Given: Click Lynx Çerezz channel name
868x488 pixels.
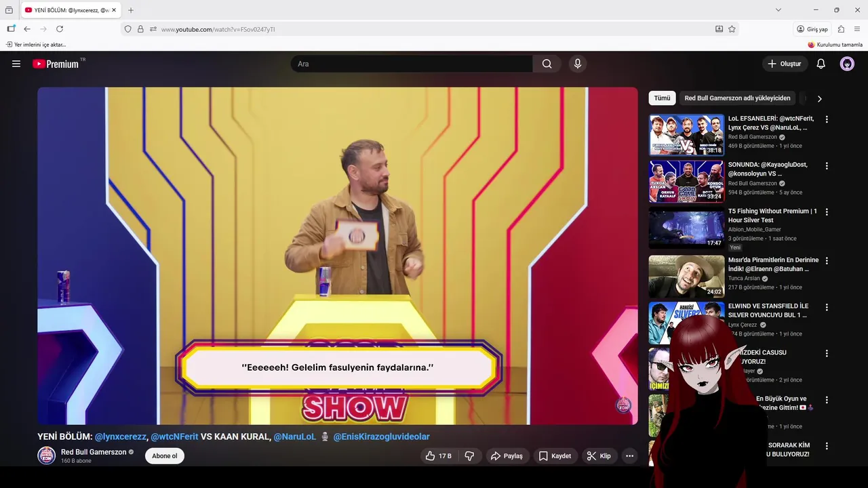Looking at the screenshot, I should coord(743,325).
